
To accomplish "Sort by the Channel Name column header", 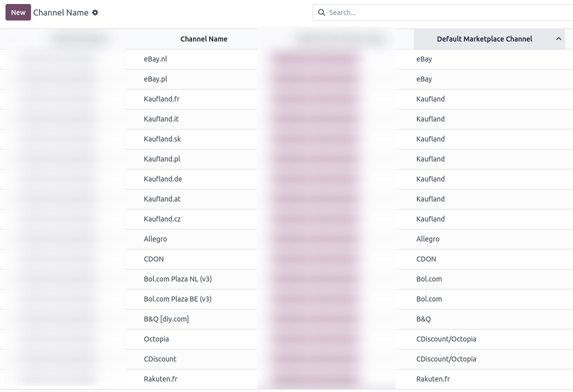I will pos(204,39).
